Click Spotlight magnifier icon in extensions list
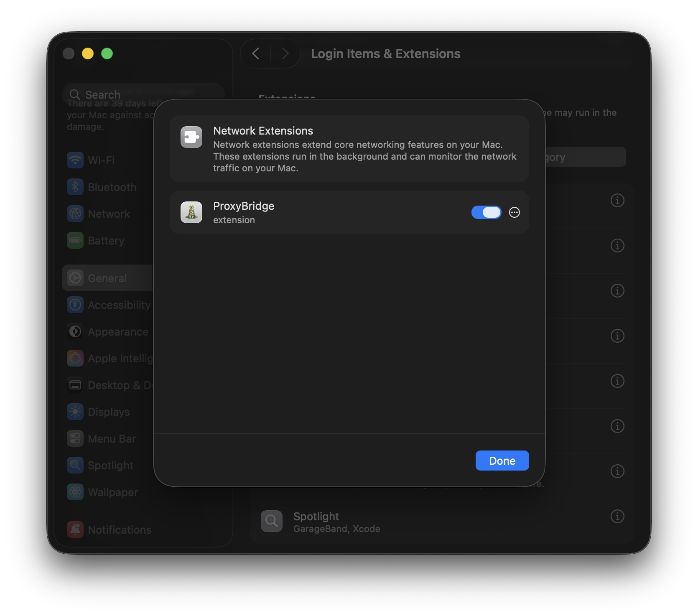Image resolution: width=698 pixels, height=616 pixels. coord(272,521)
